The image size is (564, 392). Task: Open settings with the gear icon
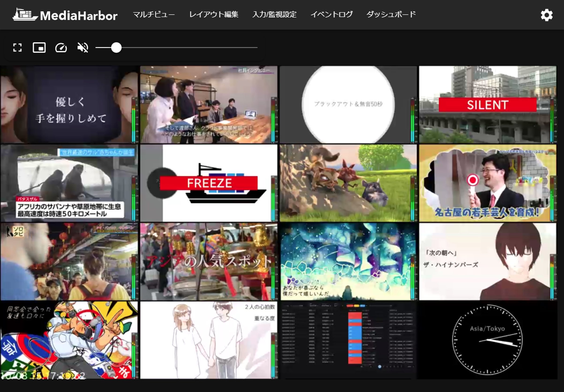point(547,15)
